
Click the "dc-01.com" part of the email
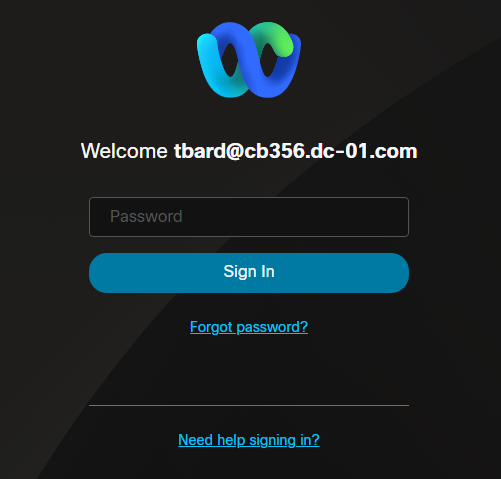363,151
